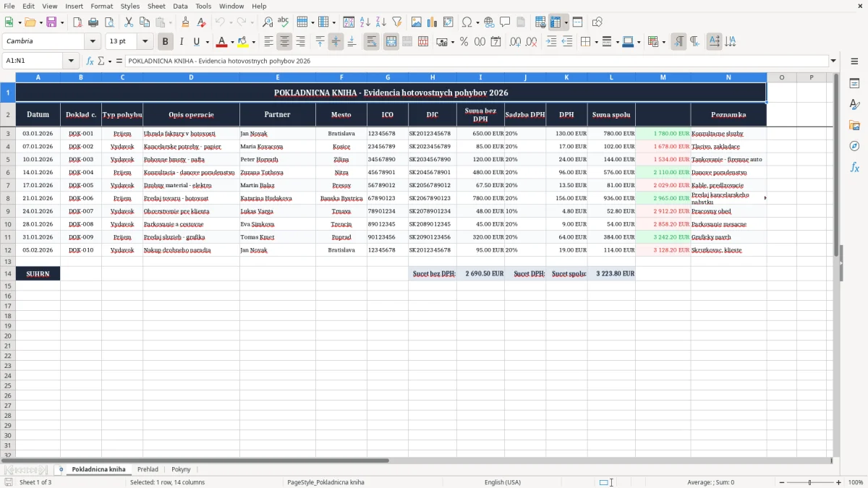Click the yellow background color swatch
The width and height of the screenshot is (868, 488).
pos(243,42)
